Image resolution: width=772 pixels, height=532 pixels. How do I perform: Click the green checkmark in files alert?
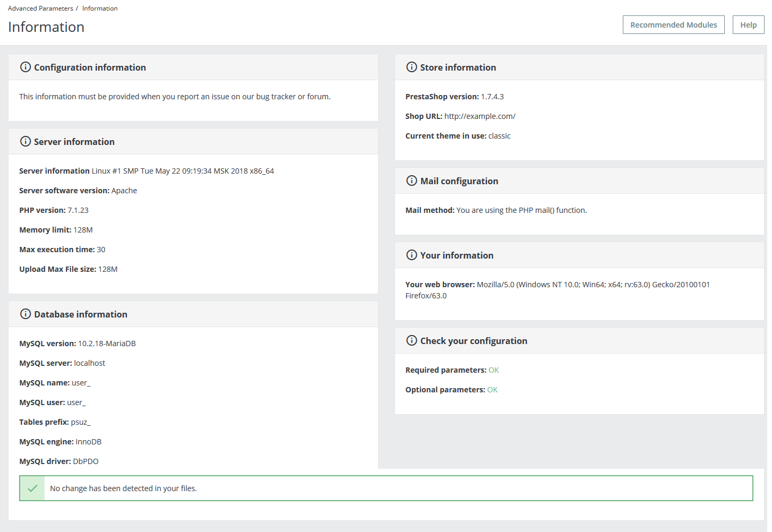pyautogui.click(x=32, y=488)
